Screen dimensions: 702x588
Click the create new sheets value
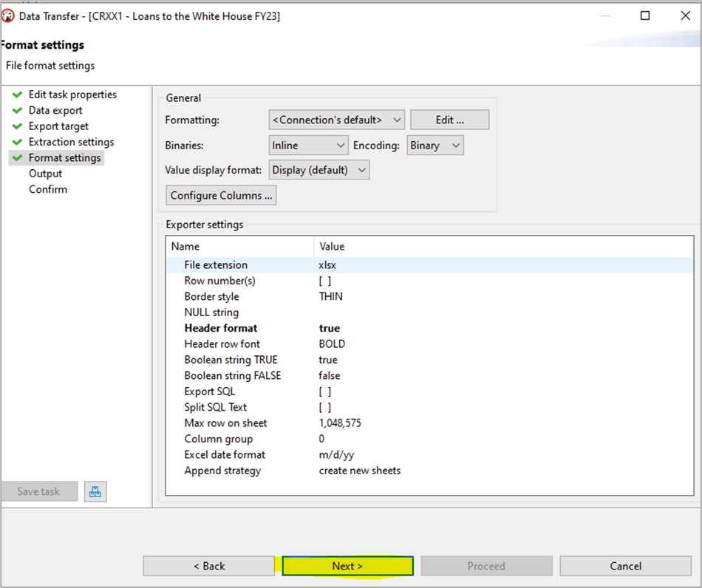pos(360,471)
